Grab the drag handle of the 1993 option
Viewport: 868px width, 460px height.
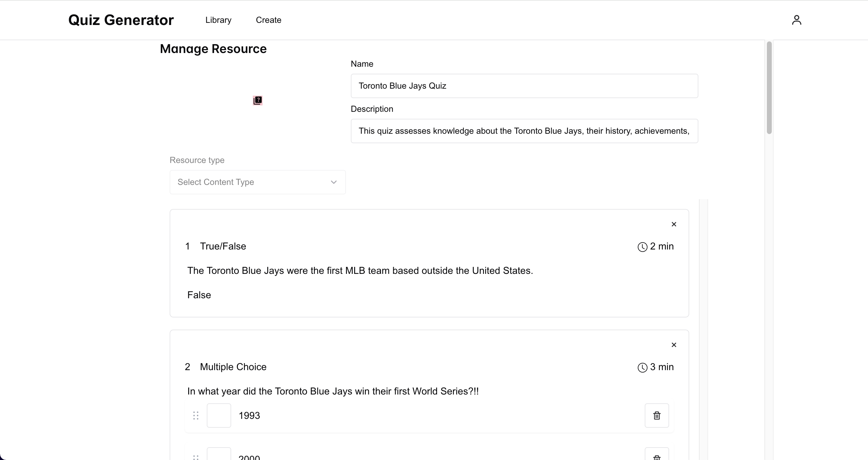196,416
